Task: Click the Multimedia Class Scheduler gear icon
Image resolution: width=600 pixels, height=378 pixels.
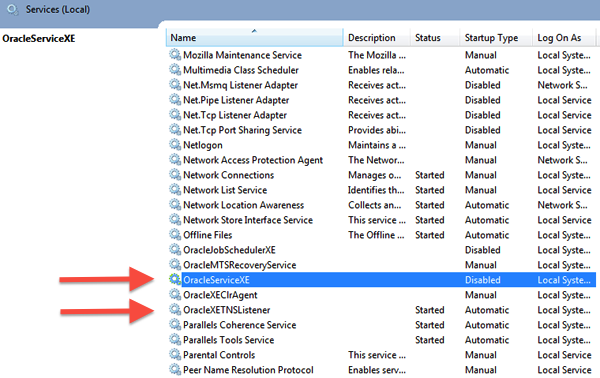Action: pyautogui.click(x=175, y=70)
